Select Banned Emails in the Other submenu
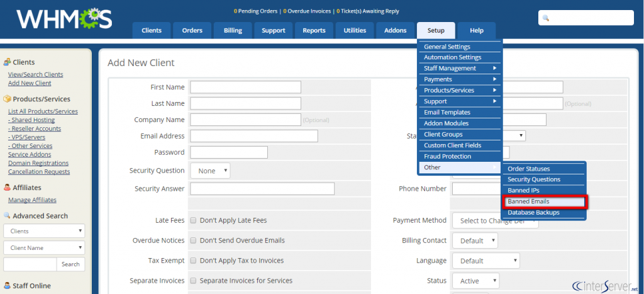This screenshot has height=294, width=644. 545,201
